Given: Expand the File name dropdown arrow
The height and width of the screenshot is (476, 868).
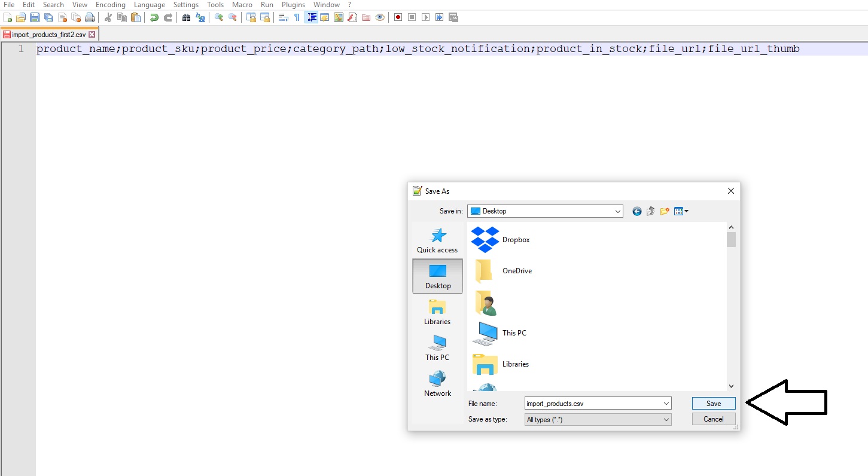Looking at the screenshot, I should pos(666,404).
